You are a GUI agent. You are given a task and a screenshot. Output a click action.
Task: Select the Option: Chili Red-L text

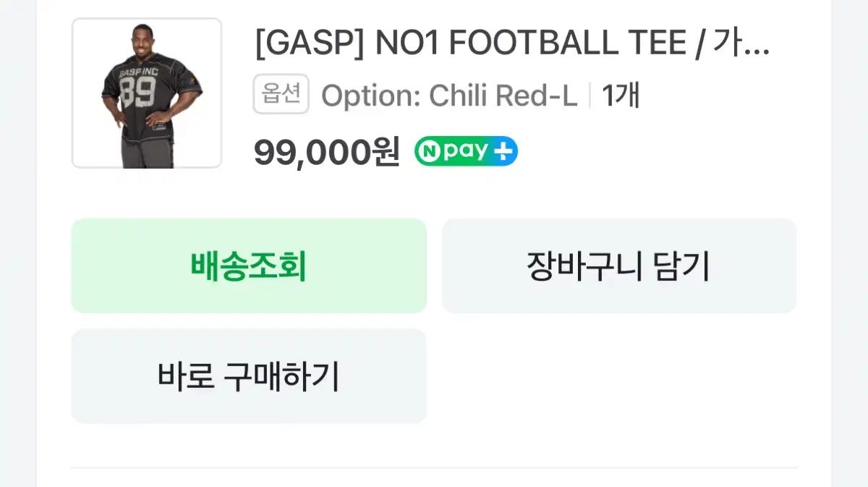point(449,96)
